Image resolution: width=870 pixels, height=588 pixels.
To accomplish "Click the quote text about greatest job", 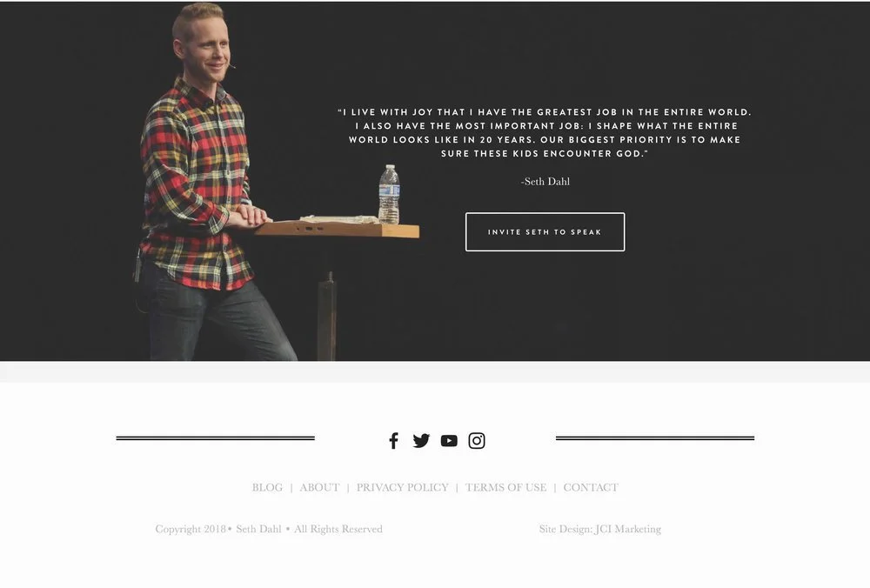I will tap(545, 132).
